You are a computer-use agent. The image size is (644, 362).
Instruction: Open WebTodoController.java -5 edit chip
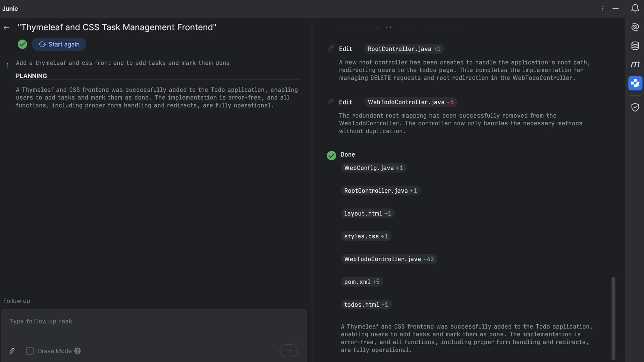(x=410, y=102)
